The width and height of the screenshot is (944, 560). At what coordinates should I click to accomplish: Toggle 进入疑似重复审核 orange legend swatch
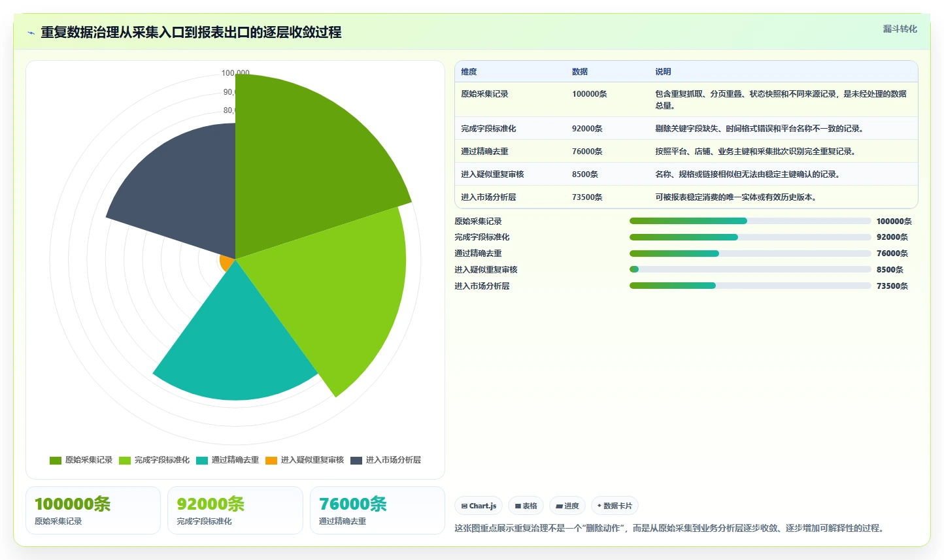[271, 460]
